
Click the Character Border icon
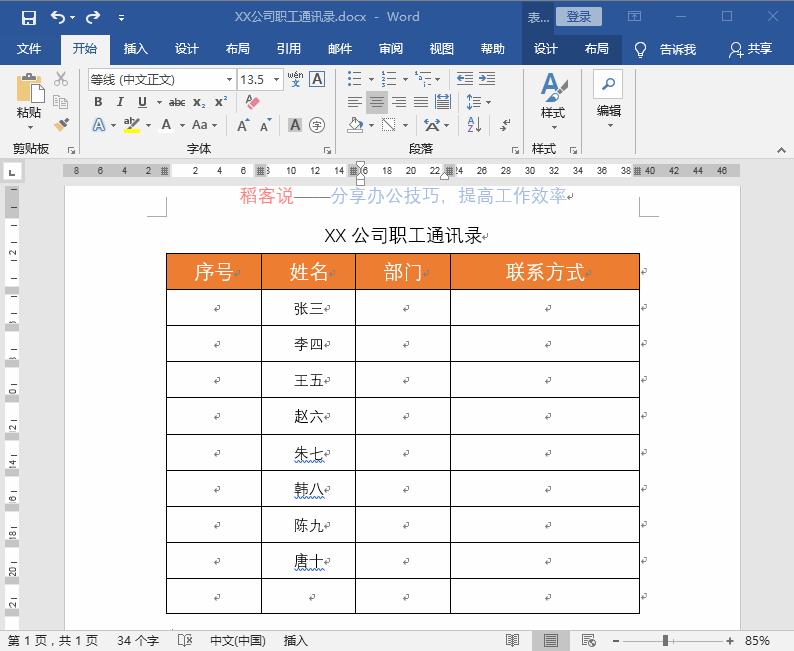pos(317,79)
